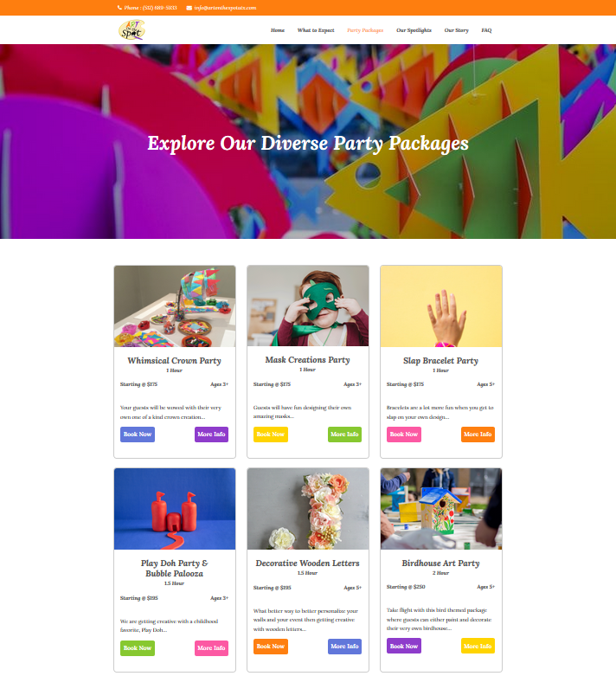The image size is (616, 676).
Task: Open the Whimsical Crown Party photo
Action: (x=175, y=306)
